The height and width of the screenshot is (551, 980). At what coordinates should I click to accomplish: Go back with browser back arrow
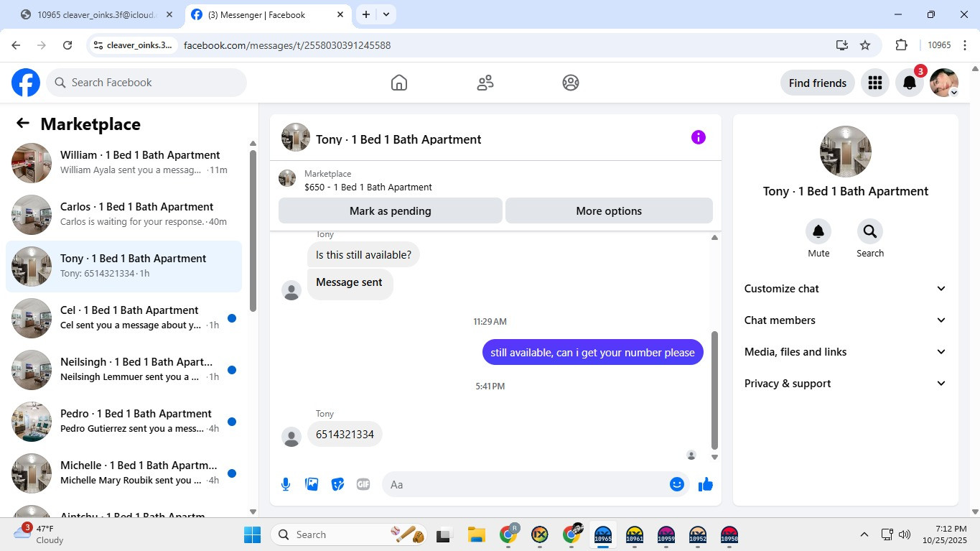(x=16, y=45)
